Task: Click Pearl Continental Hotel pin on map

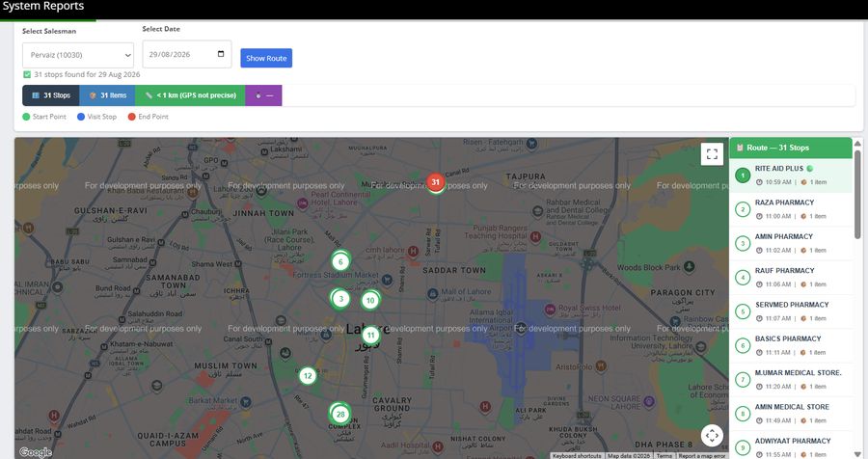Action: click(x=303, y=203)
